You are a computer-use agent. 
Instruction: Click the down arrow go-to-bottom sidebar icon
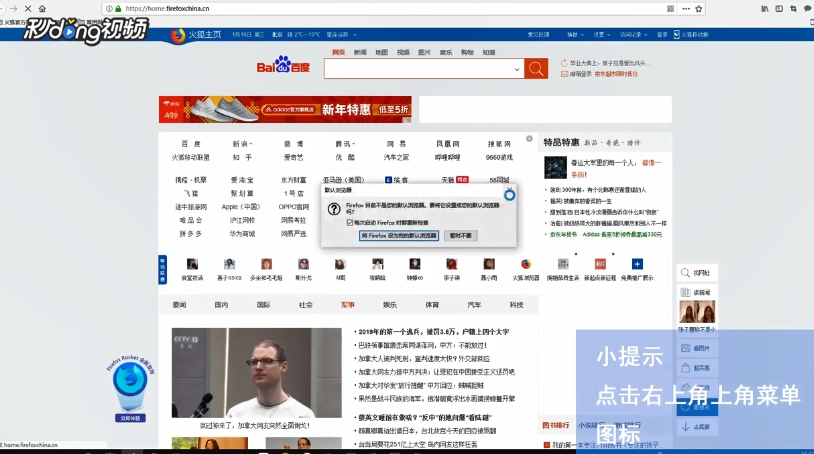(685, 427)
